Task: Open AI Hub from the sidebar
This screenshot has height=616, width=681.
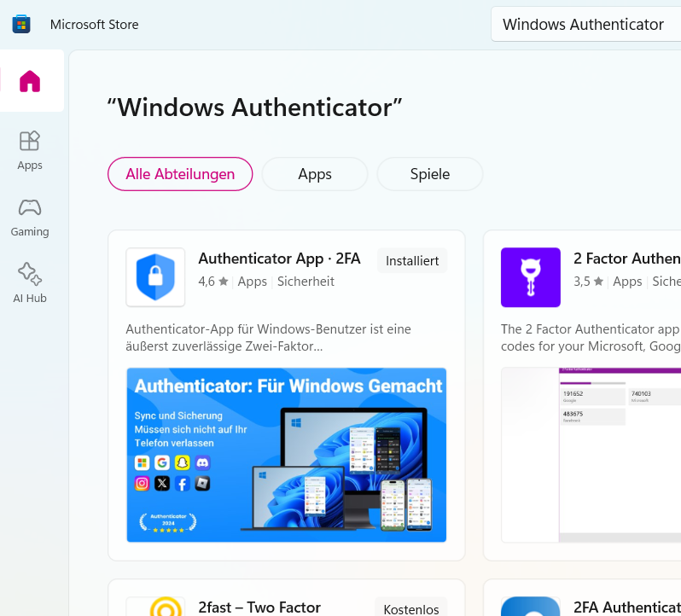Action: click(30, 282)
